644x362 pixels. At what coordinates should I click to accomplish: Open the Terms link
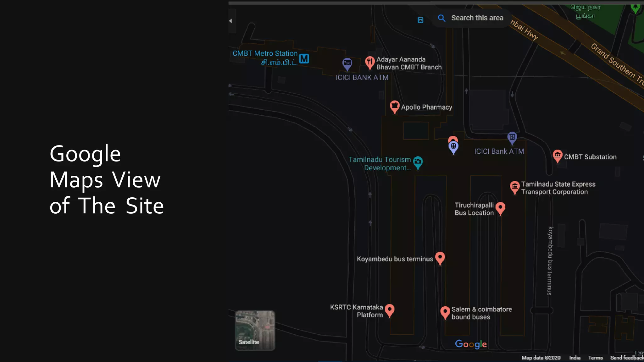tap(595, 358)
